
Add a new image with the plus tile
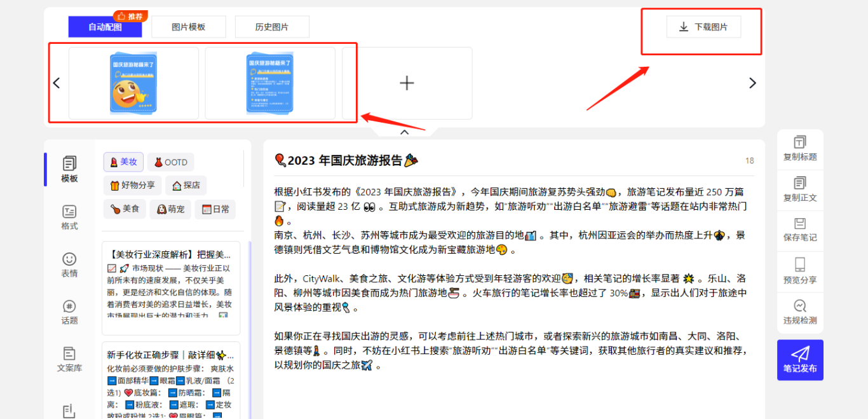pyautogui.click(x=407, y=83)
